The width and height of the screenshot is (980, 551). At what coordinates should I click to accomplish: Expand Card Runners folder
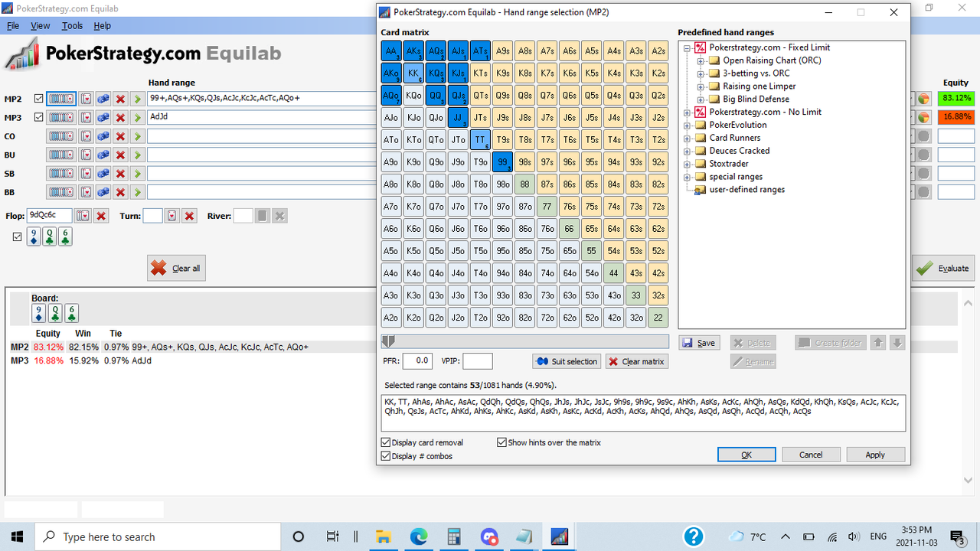(x=687, y=139)
